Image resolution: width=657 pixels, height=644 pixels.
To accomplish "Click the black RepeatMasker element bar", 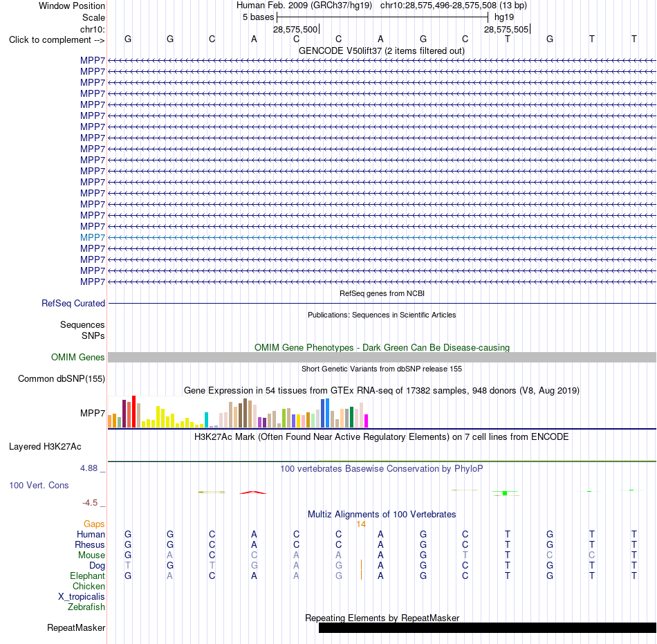I will click(x=488, y=627).
